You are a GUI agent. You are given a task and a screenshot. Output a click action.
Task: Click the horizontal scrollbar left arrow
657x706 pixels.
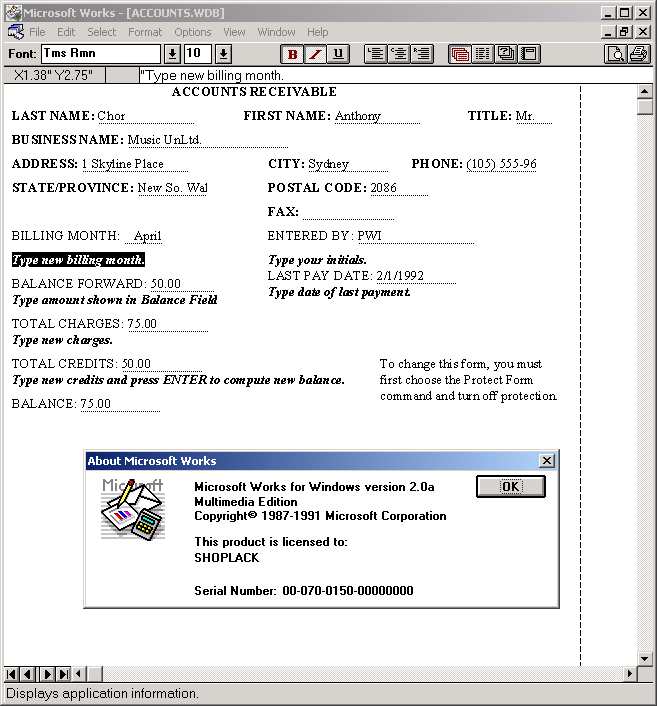[79, 674]
